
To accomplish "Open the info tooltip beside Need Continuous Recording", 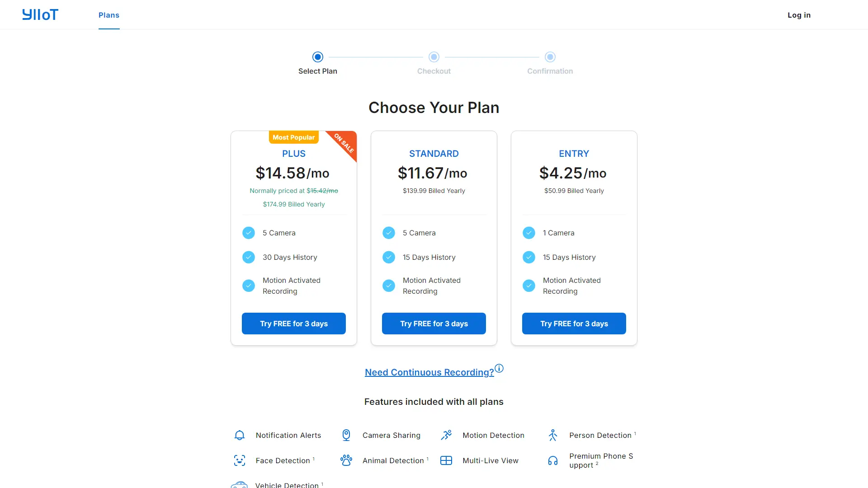I will coord(499,368).
